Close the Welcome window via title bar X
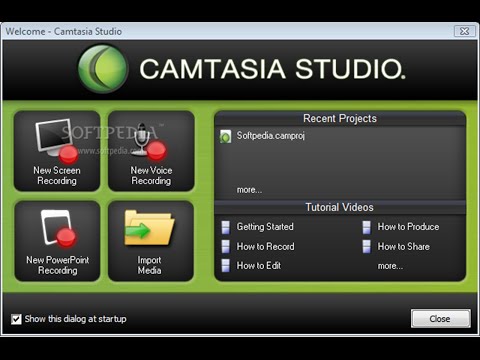The height and width of the screenshot is (360, 480). (464, 31)
